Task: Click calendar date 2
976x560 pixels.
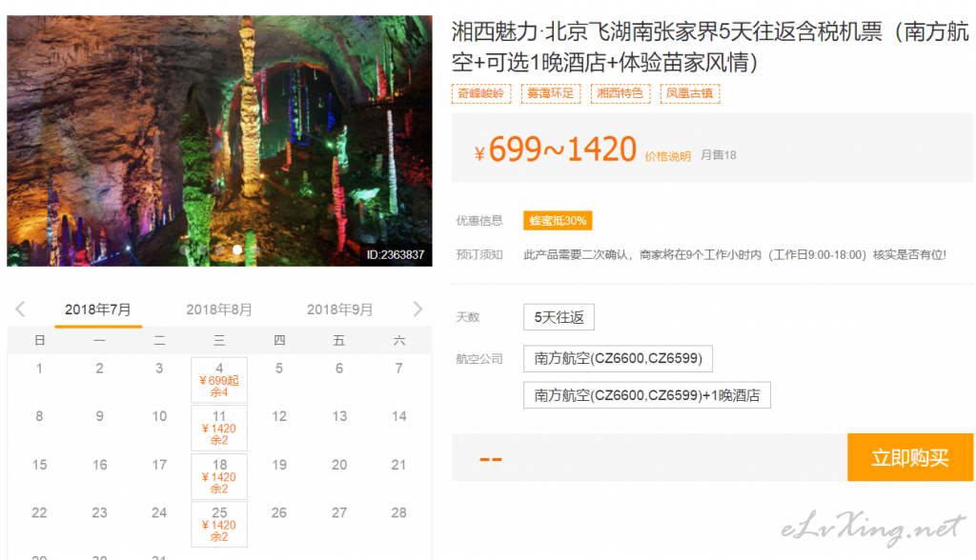Action: 99,369
